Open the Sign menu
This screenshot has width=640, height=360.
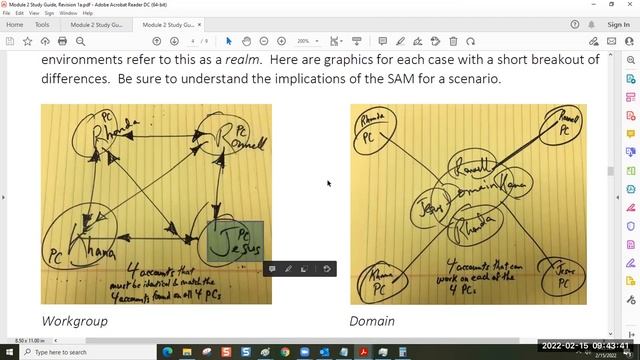coord(49,13)
